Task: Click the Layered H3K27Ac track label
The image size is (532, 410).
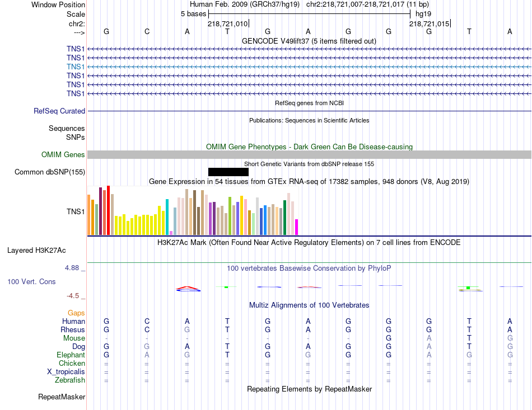Action: [x=36, y=251]
